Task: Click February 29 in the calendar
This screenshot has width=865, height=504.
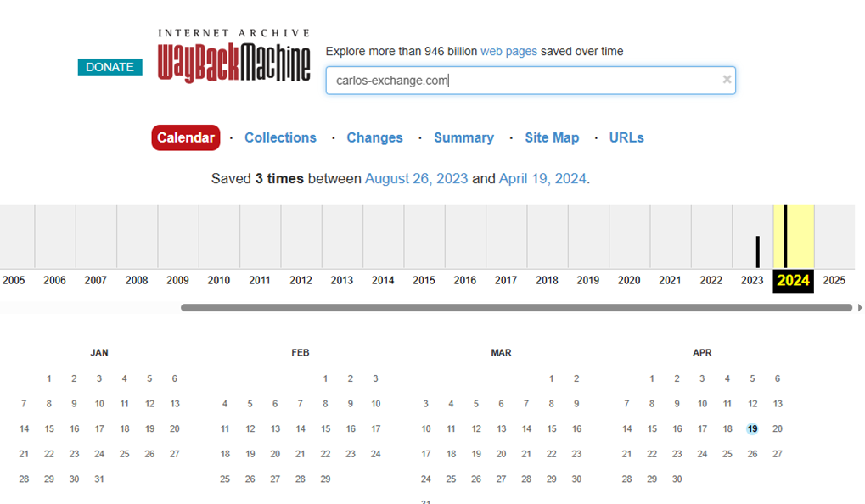Action: (325, 479)
